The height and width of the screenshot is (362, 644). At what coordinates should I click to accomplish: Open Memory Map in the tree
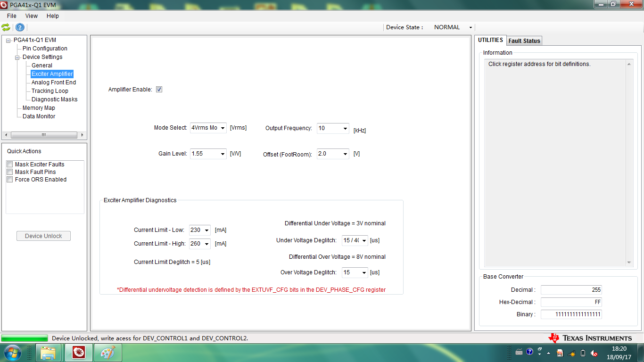[39, 108]
